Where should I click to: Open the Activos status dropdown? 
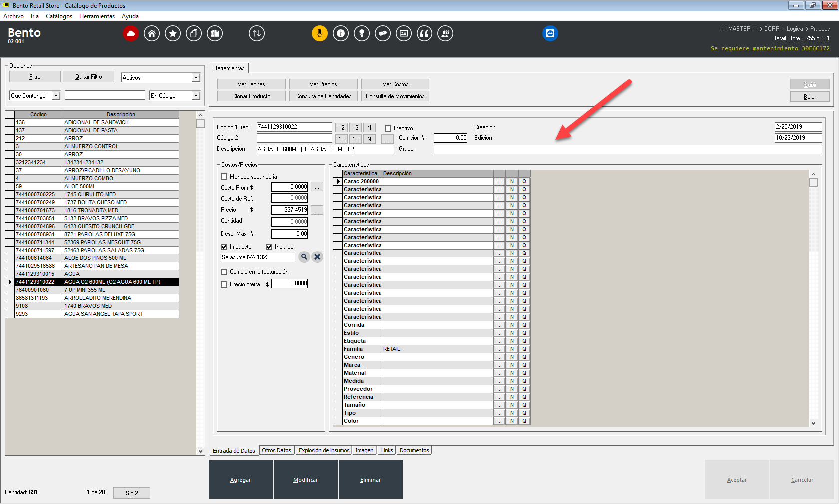196,78
